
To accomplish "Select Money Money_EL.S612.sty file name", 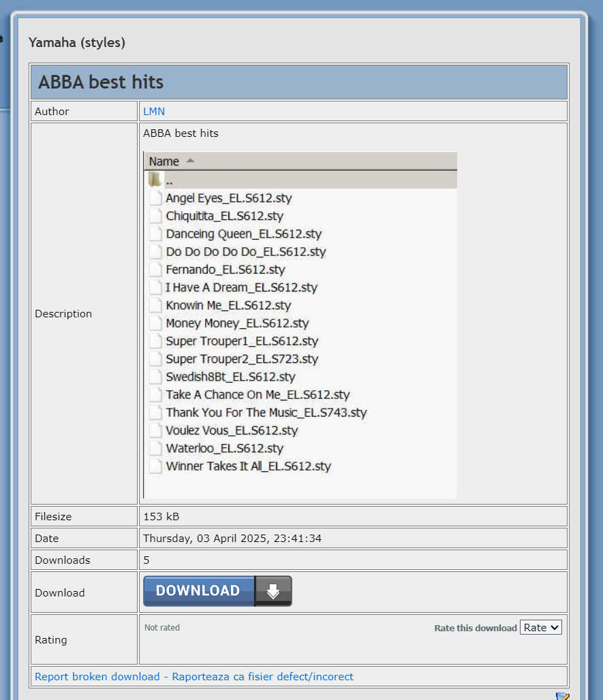I will (x=237, y=323).
